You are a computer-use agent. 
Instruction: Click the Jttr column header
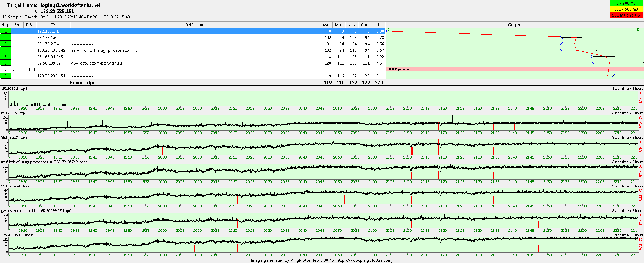[x=377, y=25]
